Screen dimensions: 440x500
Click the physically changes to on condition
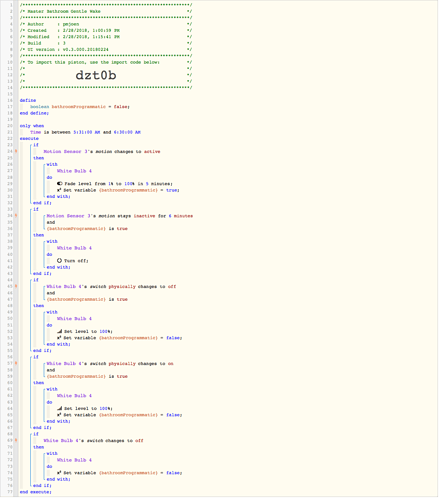point(110,364)
